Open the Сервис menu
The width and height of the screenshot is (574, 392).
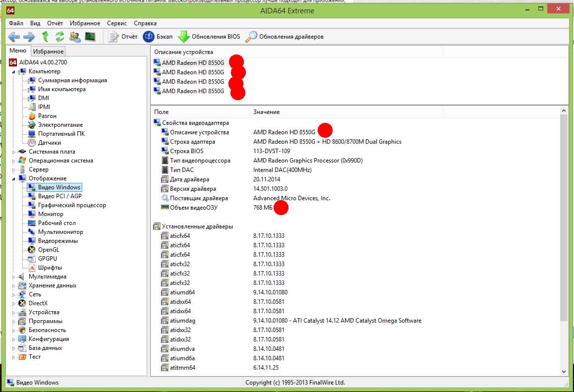pyautogui.click(x=117, y=23)
